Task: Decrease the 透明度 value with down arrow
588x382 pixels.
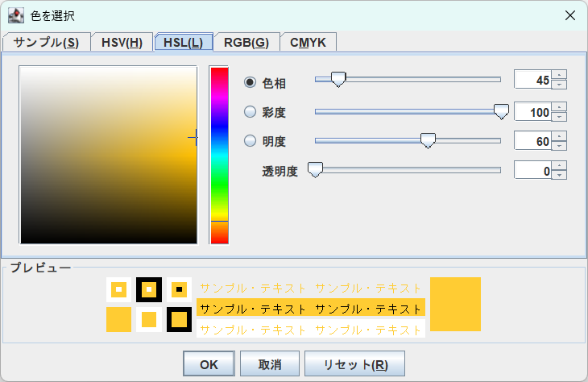Action: [x=559, y=175]
